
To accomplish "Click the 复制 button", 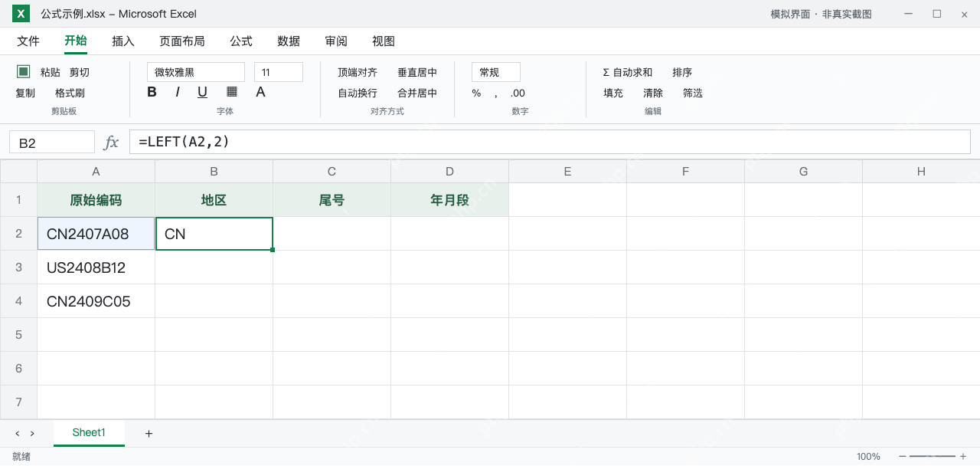I will pyautogui.click(x=25, y=93).
